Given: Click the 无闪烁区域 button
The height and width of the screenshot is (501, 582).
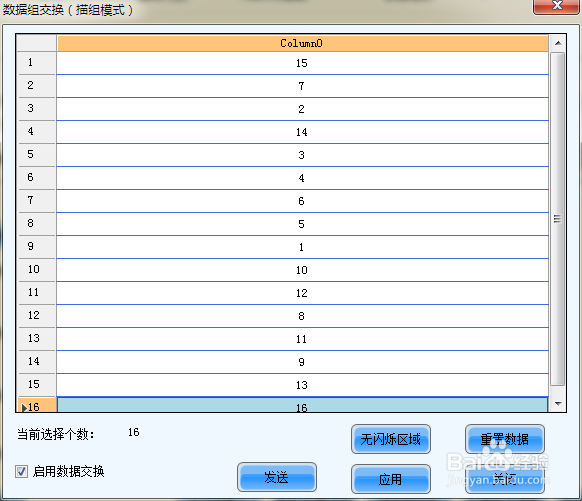Looking at the screenshot, I should (x=390, y=439).
